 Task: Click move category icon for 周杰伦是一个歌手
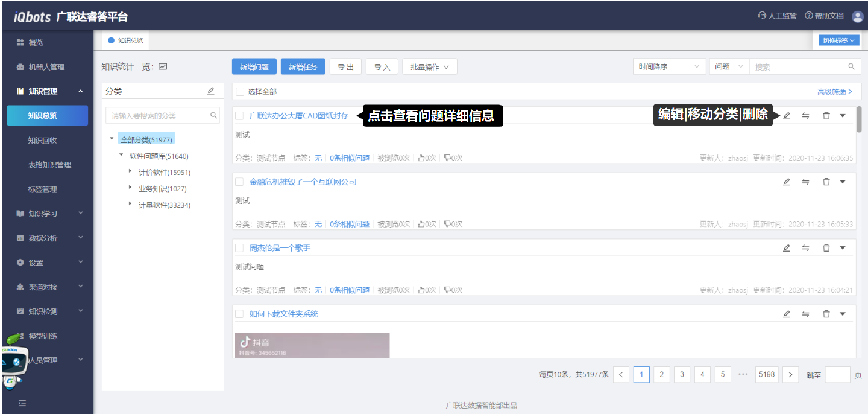click(805, 248)
